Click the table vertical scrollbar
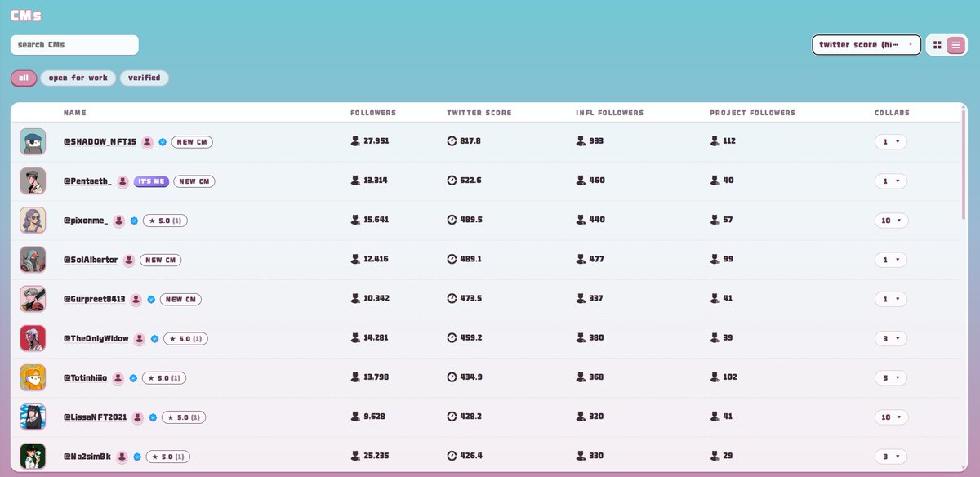Screen dimensions: 980x477 pos(964,163)
